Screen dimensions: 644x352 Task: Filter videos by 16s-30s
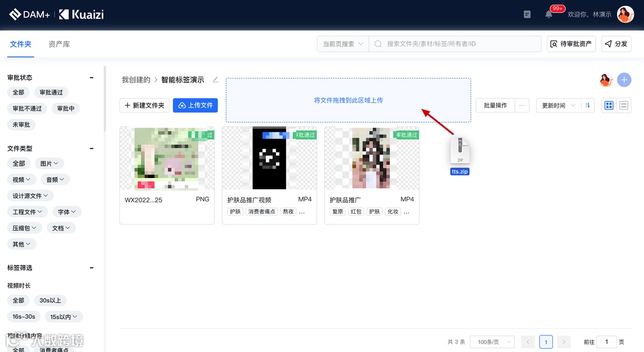24,317
